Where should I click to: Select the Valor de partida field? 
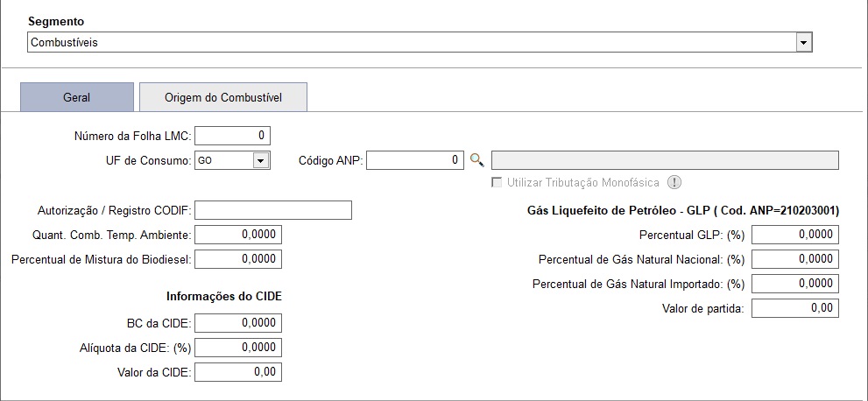click(x=795, y=308)
